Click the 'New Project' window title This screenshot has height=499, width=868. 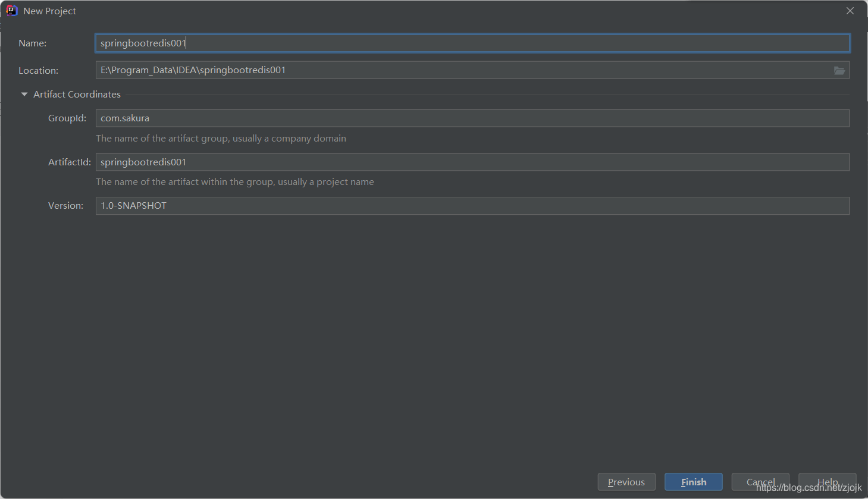click(x=49, y=11)
